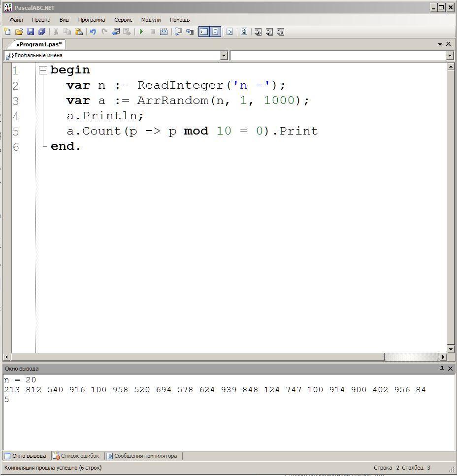457x476 pixels.
Task: Switch to the Окно вывода bottom tab
Action: [x=26, y=456]
